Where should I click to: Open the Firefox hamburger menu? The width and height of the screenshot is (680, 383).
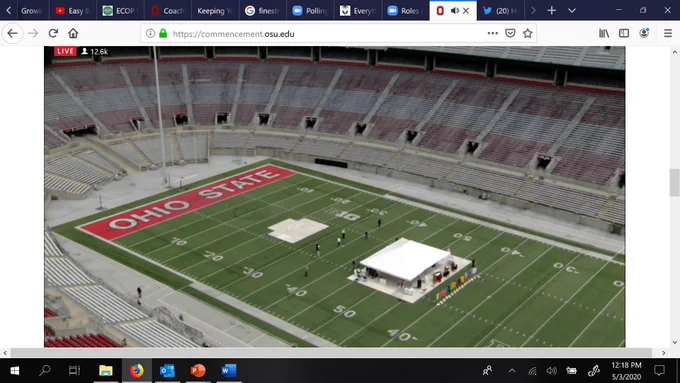(668, 33)
